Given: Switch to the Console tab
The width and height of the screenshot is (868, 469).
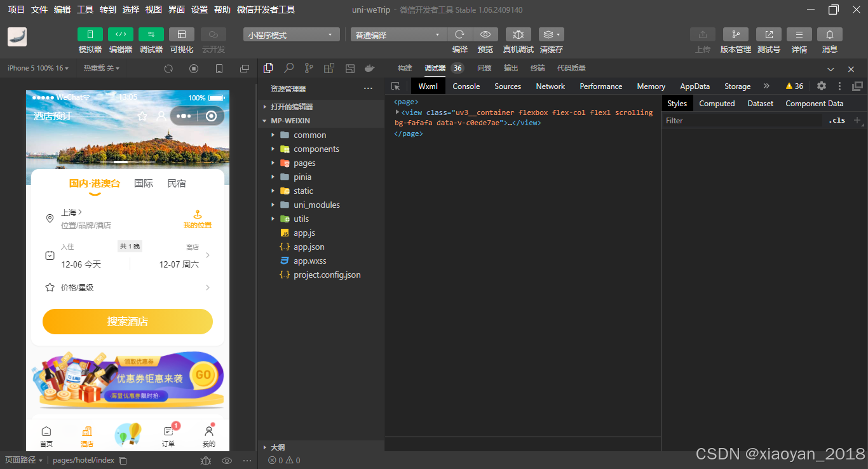Looking at the screenshot, I should (x=466, y=86).
